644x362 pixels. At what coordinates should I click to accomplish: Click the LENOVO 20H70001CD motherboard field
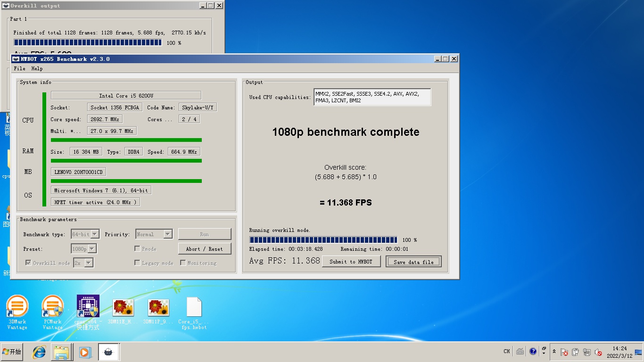point(79,172)
